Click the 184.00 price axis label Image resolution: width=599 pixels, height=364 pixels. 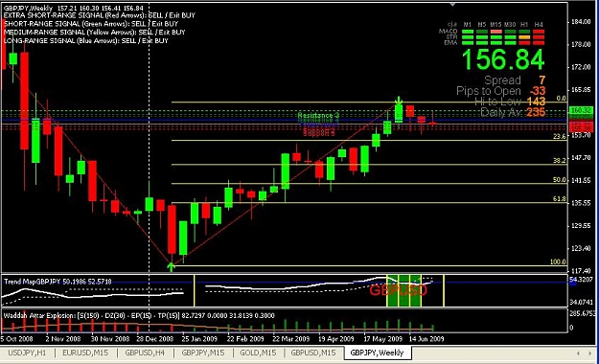coord(582,22)
